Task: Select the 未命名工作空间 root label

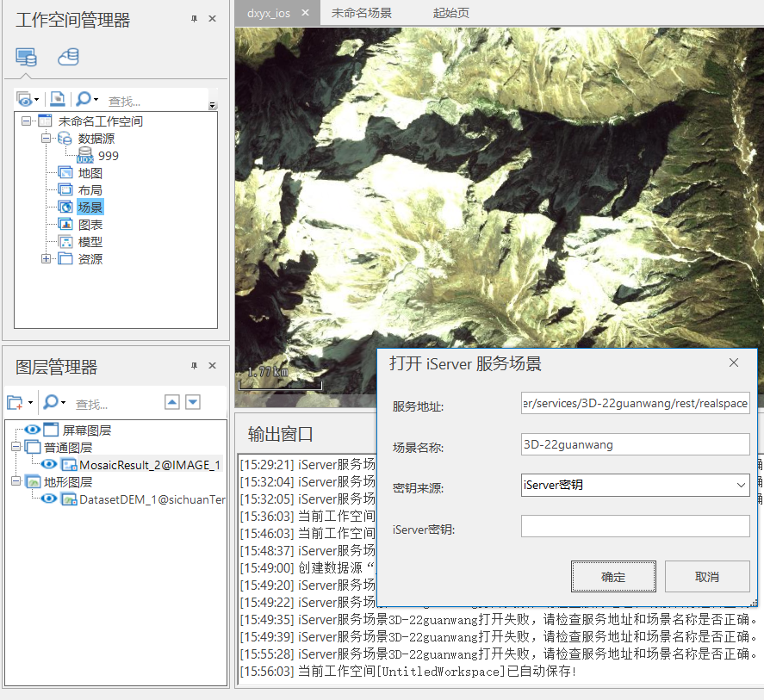Action: tap(101, 121)
